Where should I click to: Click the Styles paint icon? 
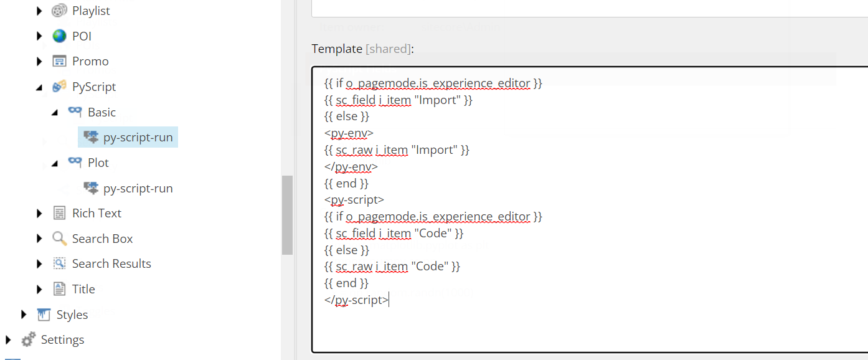44,315
